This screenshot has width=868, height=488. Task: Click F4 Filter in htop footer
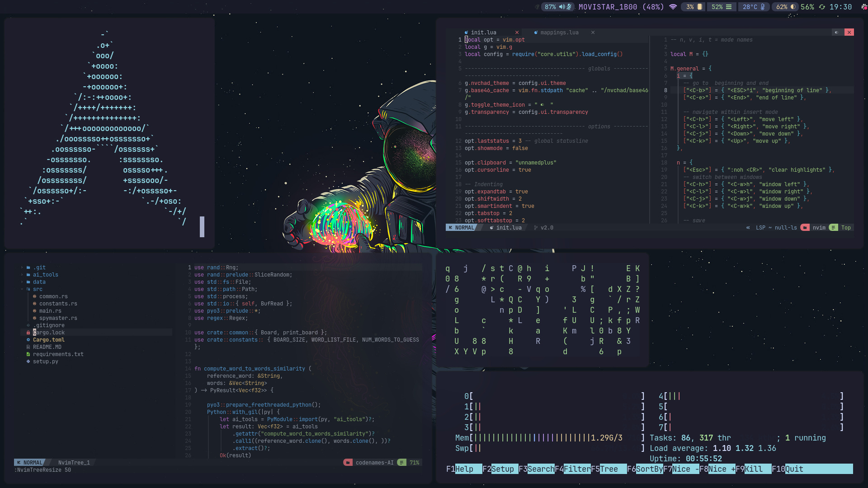(572, 469)
